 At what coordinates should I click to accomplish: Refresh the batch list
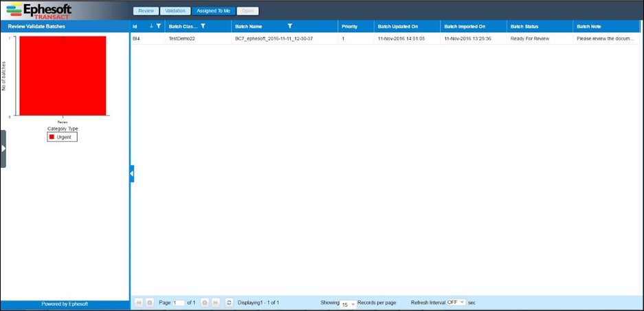click(x=229, y=303)
